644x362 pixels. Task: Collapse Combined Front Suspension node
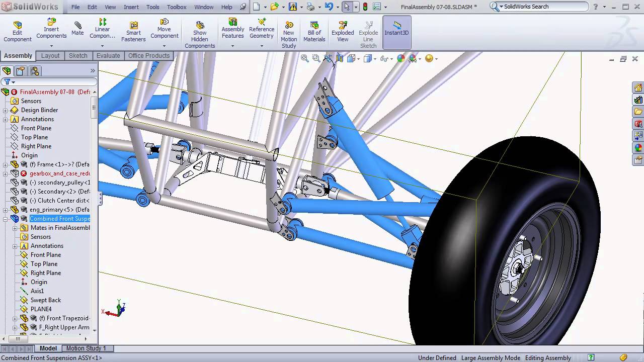(6, 219)
